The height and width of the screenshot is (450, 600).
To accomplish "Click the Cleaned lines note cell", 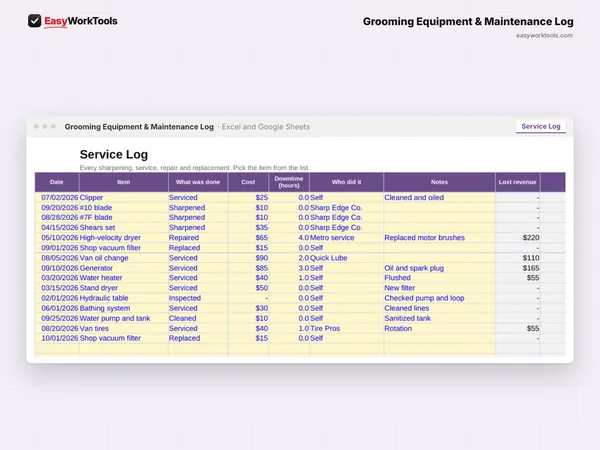I will point(439,308).
